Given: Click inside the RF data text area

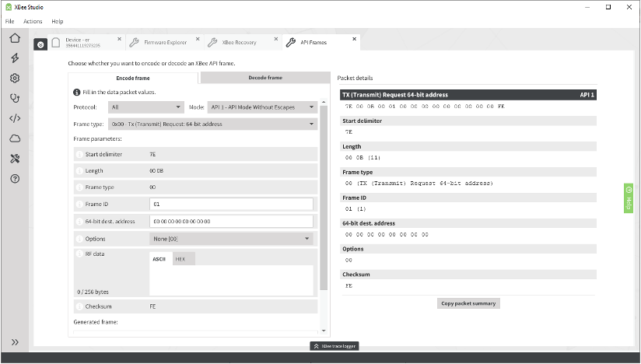Looking at the screenshot, I should (231, 280).
